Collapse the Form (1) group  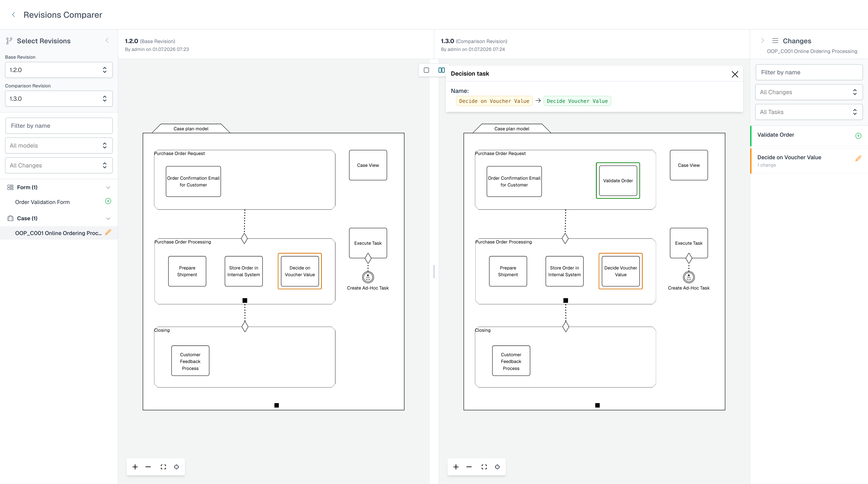pyautogui.click(x=108, y=187)
